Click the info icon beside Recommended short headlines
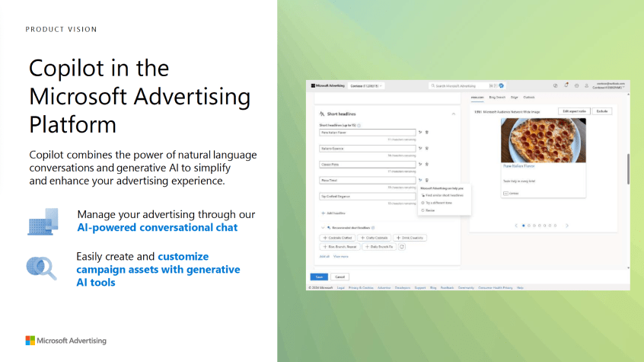This screenshot has height=362, width=644. point(373,227)
